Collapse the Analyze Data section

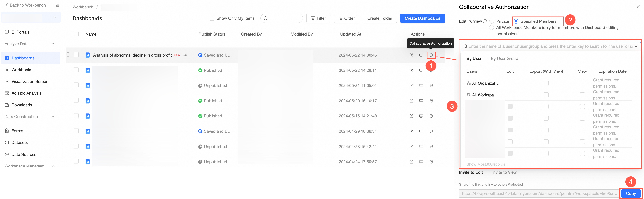[x=53, y=44]
